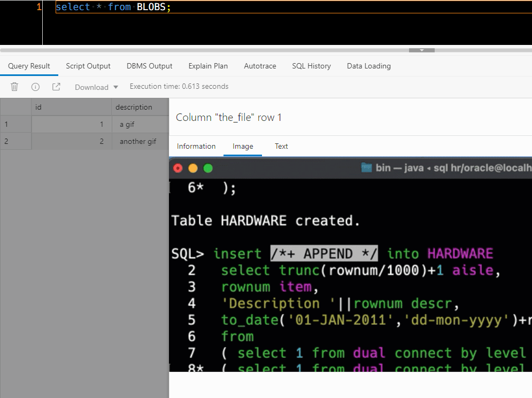This screenshot has width=532, height=398.
Task: Open the Explain Plan tab
Action: [208, 66]
